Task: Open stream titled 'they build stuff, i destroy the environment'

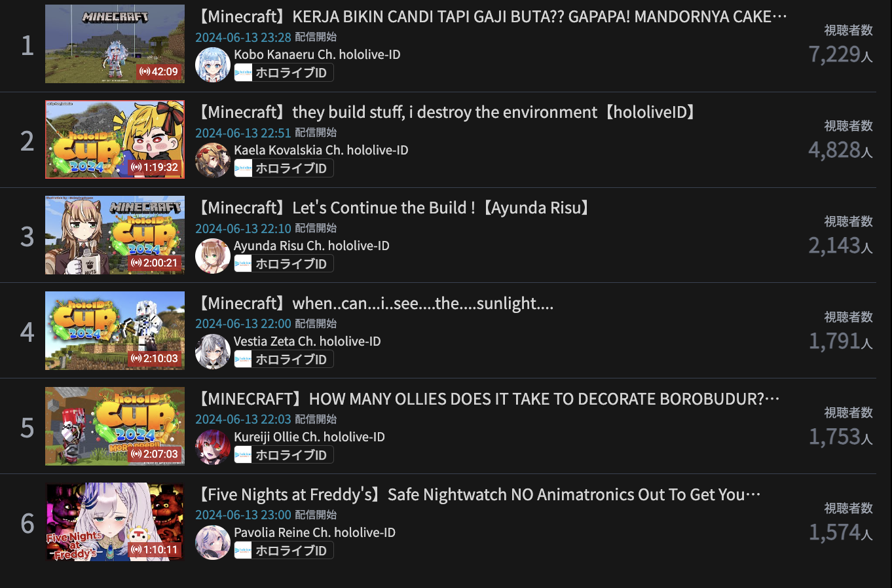Action: pyautogui.click(x=447, y=113)
